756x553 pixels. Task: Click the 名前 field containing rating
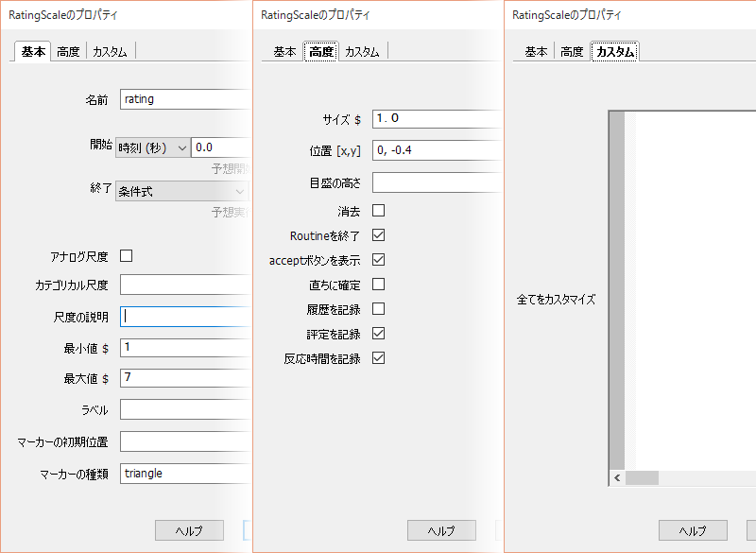point(185,99)
